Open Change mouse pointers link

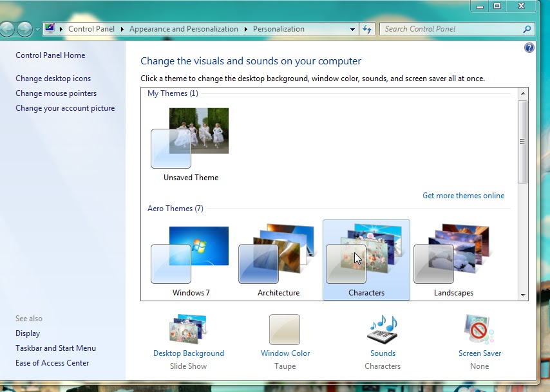click(x=56, y=93)
